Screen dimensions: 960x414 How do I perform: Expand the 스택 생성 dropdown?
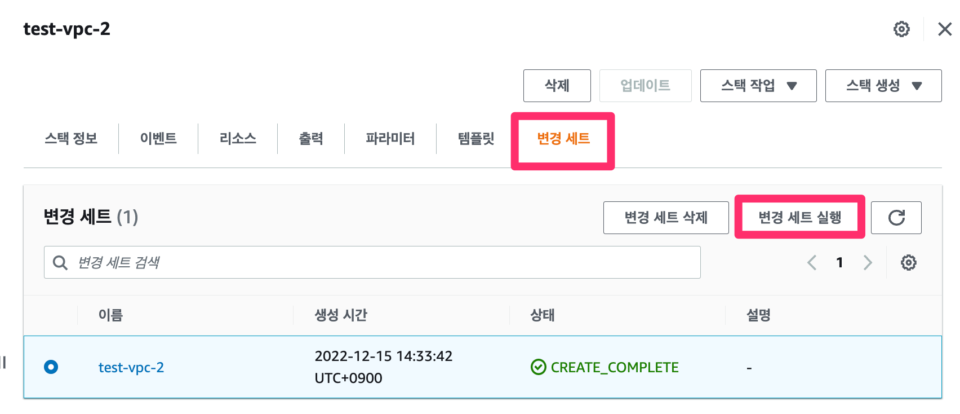click(x=883, y=86)
